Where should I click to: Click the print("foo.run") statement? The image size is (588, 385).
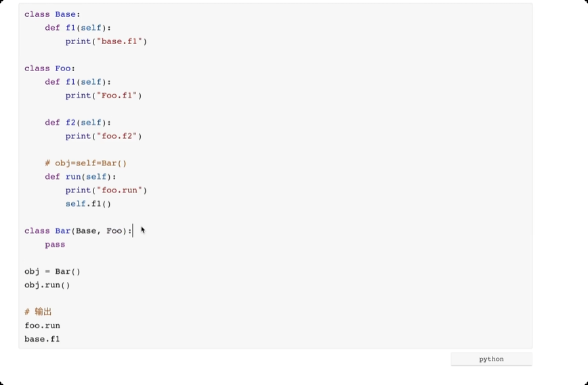(106, 190)
